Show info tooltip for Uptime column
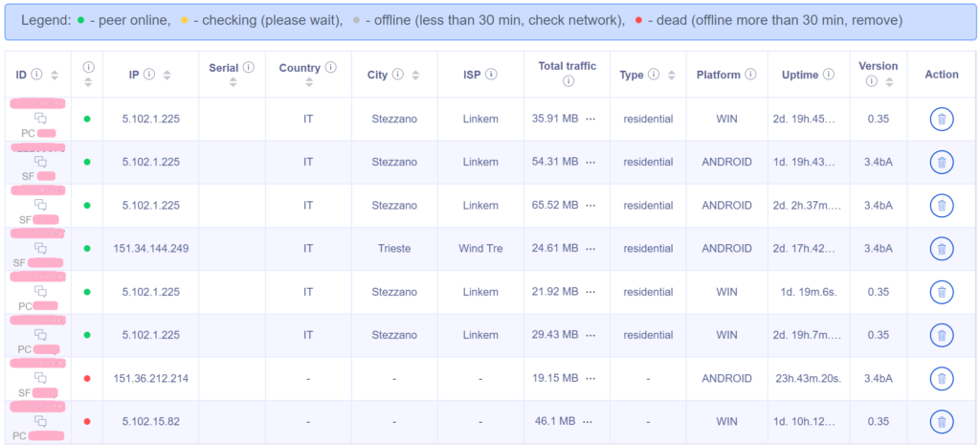 (830, 75)
